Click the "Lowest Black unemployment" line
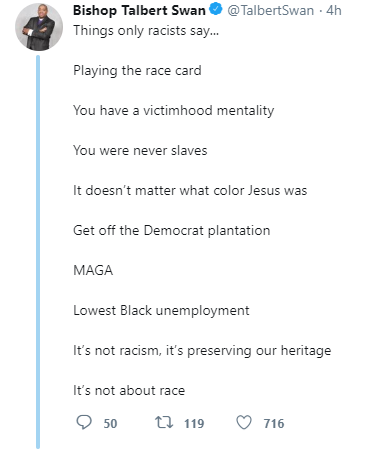The image size is (387, 449). (161, 311)
